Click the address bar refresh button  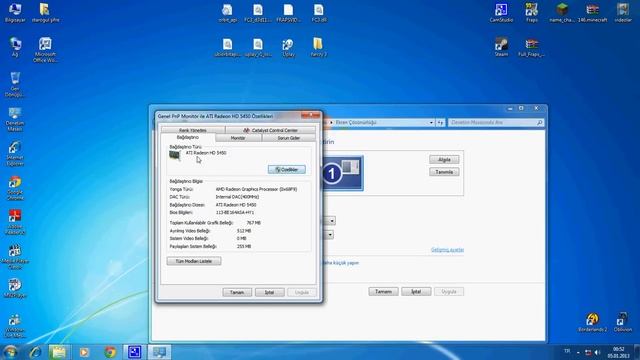click(x=440, y=122)
